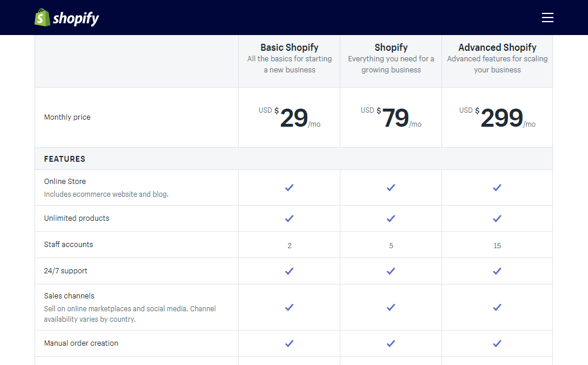Select the Manual order creation checkmark in Shopify column
This screenshot has width=588, height=365.
click(x=391, y=343)
